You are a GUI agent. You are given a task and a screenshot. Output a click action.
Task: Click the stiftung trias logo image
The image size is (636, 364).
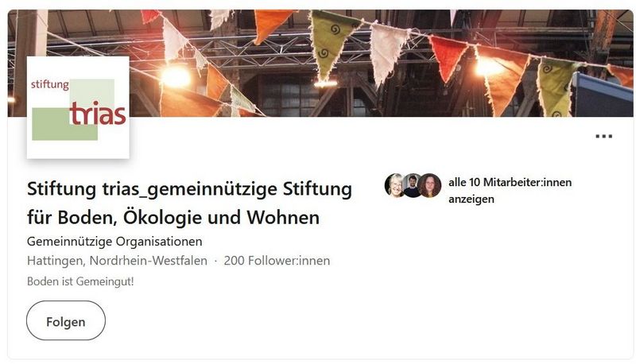pyautogui.click(x=78, y=107)
